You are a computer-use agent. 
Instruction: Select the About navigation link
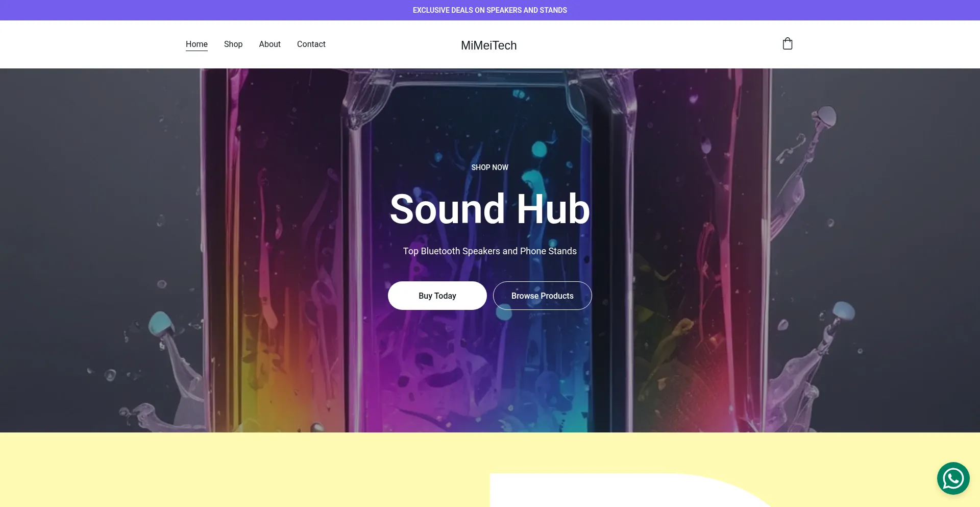(x=269, y=44)
